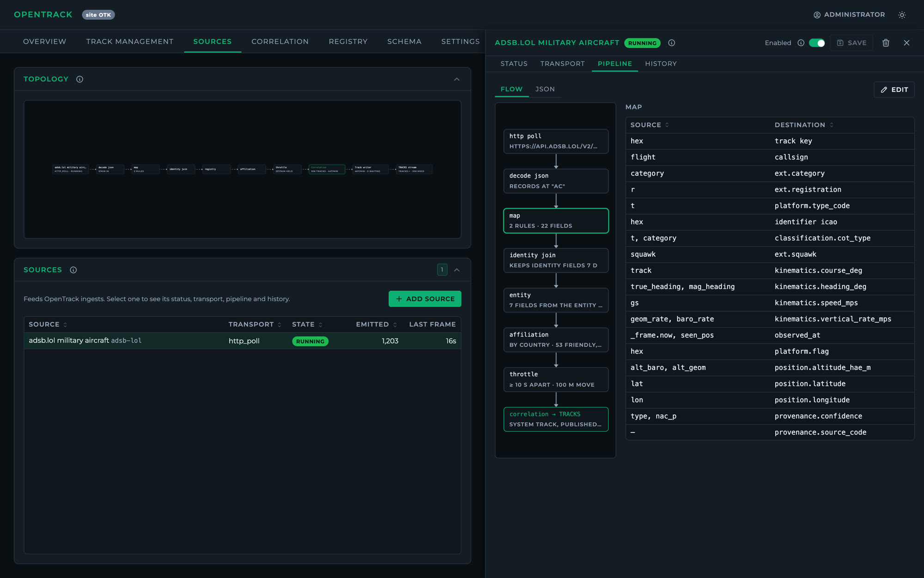The width and height of the screenshot is (924, 578).
Task: Sort sources table by Emitted column
Action: tap(377, 325)
